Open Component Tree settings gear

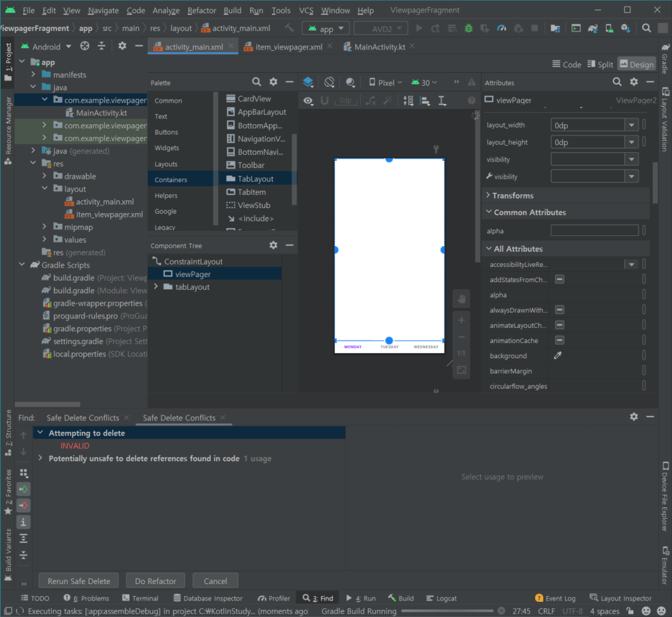273,245
